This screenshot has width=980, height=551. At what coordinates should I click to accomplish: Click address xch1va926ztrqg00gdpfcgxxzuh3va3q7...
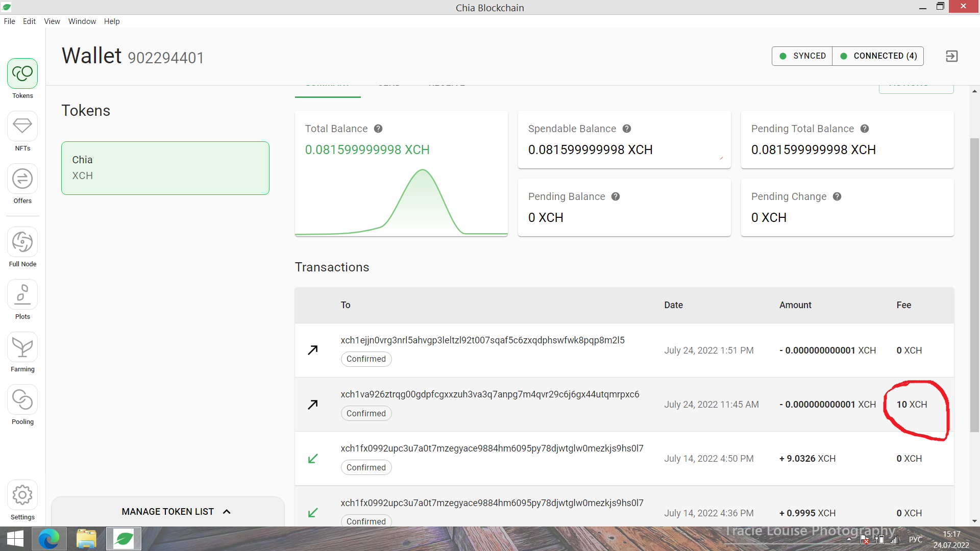490,394
